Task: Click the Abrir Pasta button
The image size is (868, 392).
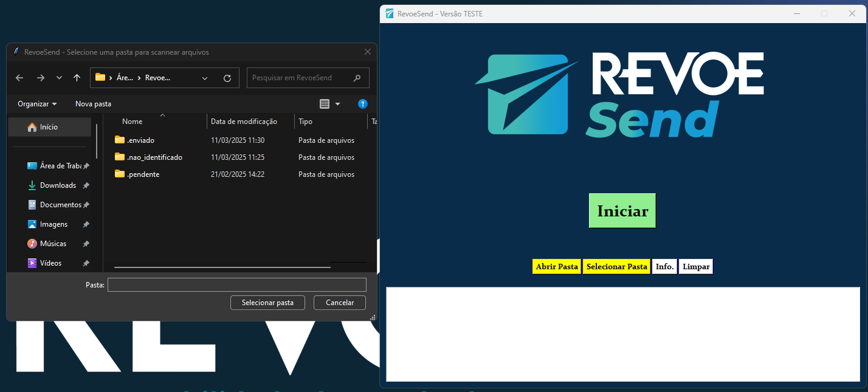Action: coord(557,267)
